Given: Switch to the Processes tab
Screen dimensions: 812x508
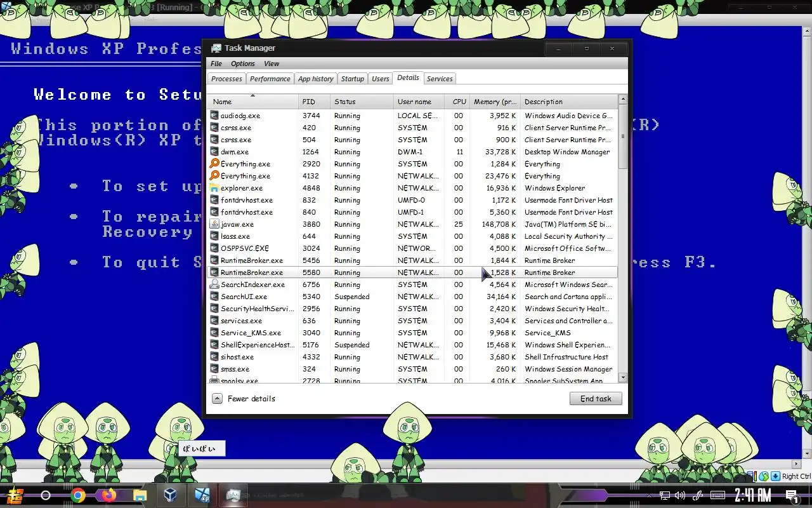Looking at the screenshot, I should (226, 79).
